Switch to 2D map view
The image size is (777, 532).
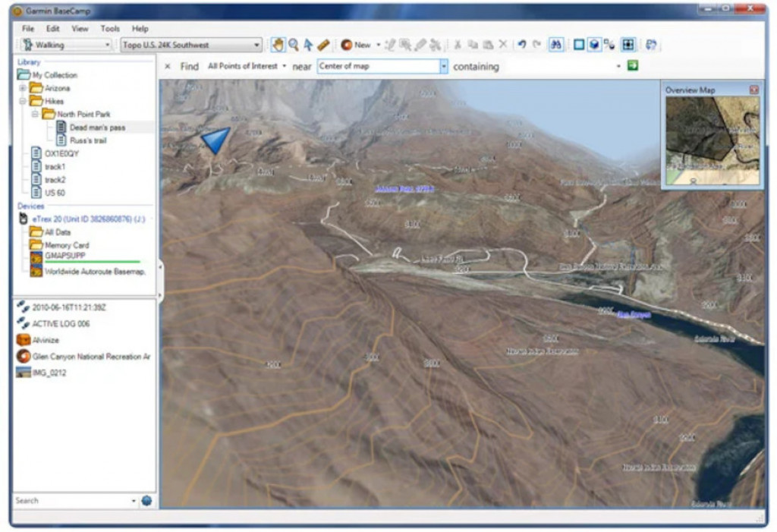click(x=578, y=45)
